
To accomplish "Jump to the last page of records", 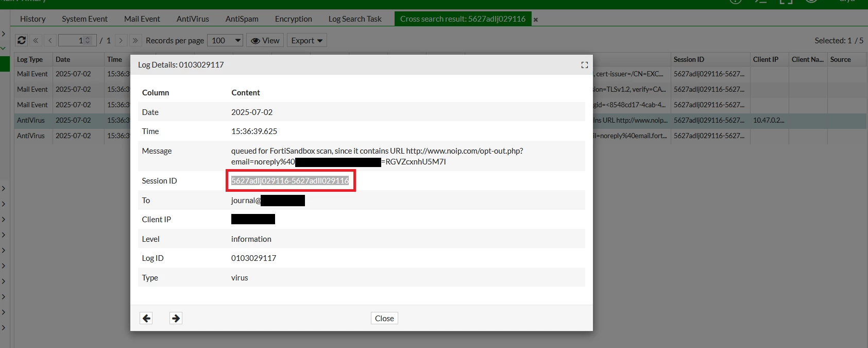I will tap(135, 40).
